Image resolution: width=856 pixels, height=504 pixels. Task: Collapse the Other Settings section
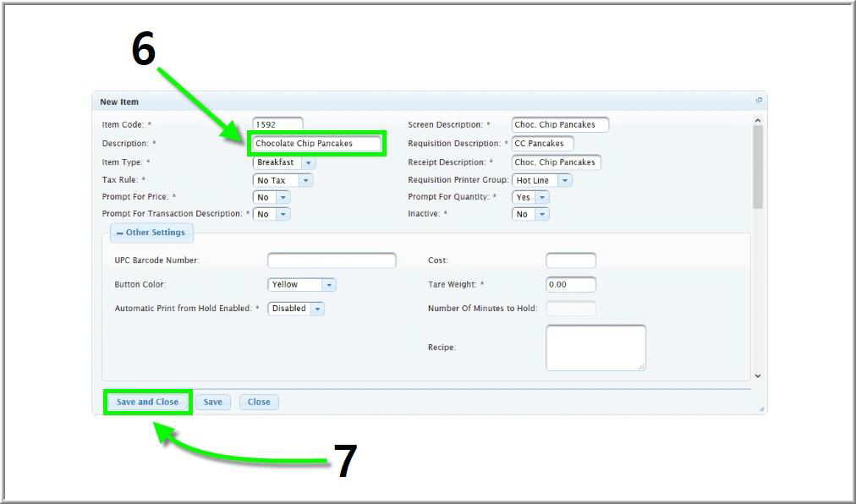[151, 233]
